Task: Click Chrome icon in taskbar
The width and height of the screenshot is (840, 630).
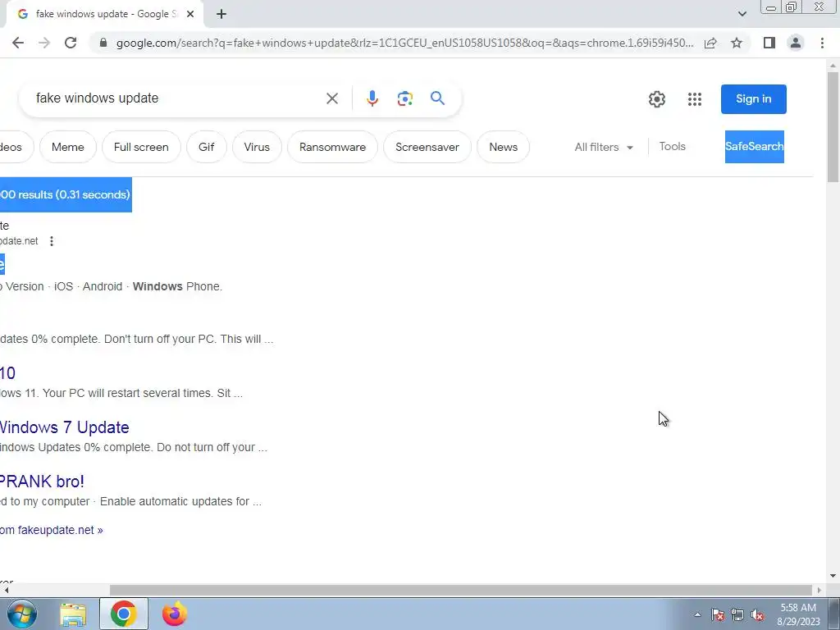Action: 123,614
